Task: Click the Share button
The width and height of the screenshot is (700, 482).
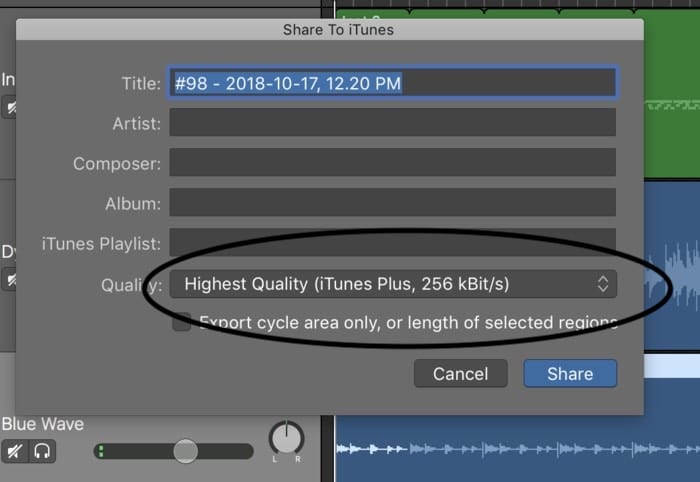Action: click(570, 374)
